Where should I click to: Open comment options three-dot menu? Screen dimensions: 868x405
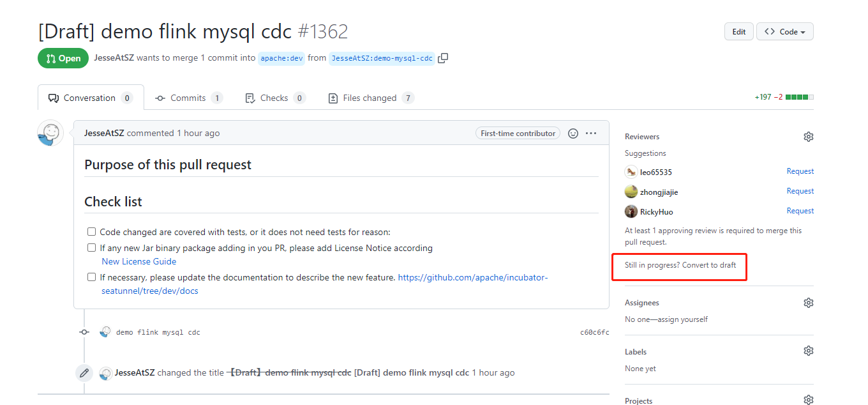(x=591, y=134)
